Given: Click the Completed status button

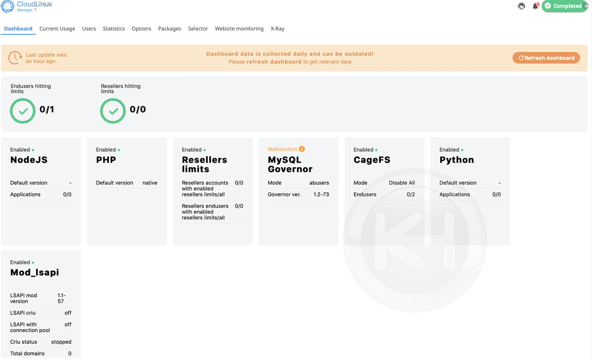Looking at the screenshot, I should click(564, 6).
